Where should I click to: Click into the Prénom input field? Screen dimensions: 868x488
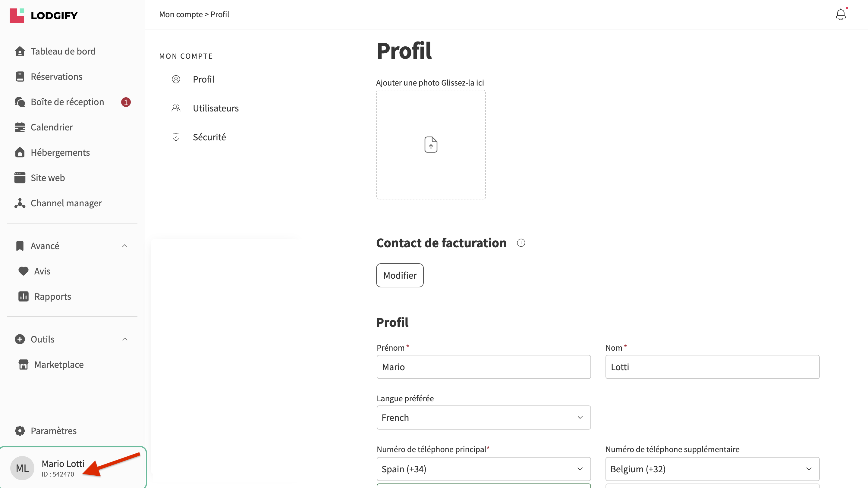click(483, 367)
